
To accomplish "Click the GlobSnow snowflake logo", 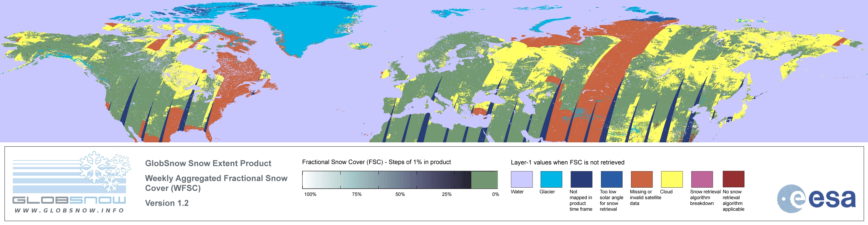I will [x=105, y=171].
